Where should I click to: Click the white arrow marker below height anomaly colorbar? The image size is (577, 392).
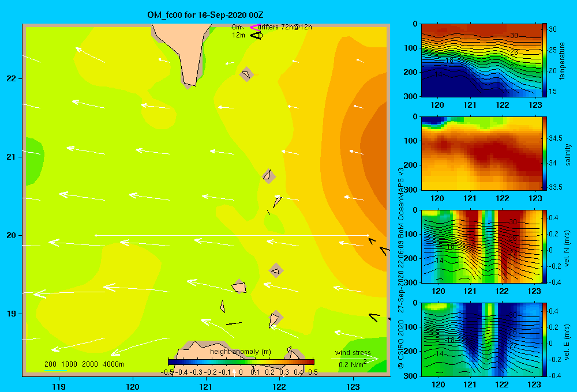(x=234, y=372)
